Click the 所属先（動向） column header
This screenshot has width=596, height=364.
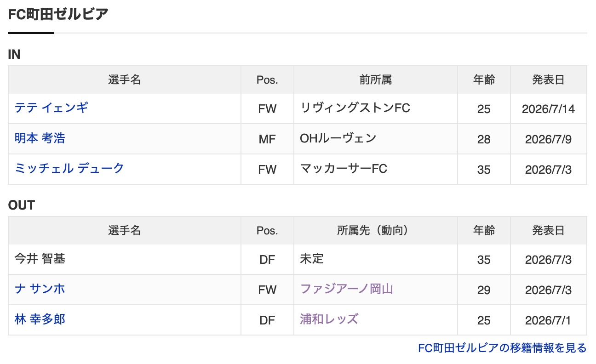(x=376, y=231)
